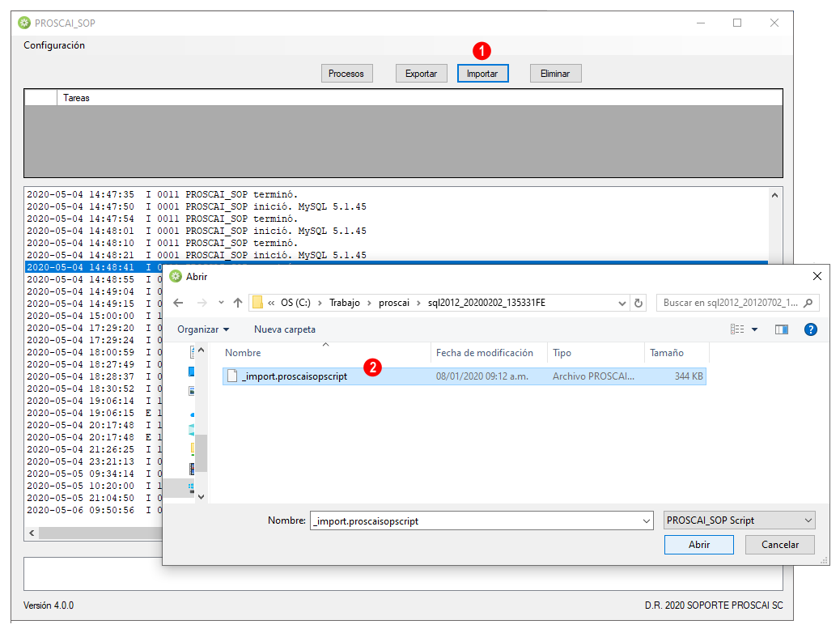The image size is (840, 633).
Task: Open the help icon in Abrir dialog
Action: coord(811,329)
